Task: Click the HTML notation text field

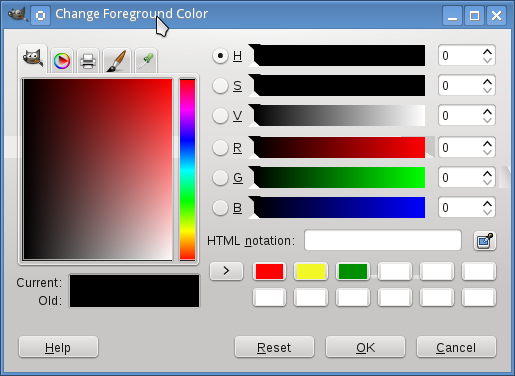Action: [x=383, y=240]
